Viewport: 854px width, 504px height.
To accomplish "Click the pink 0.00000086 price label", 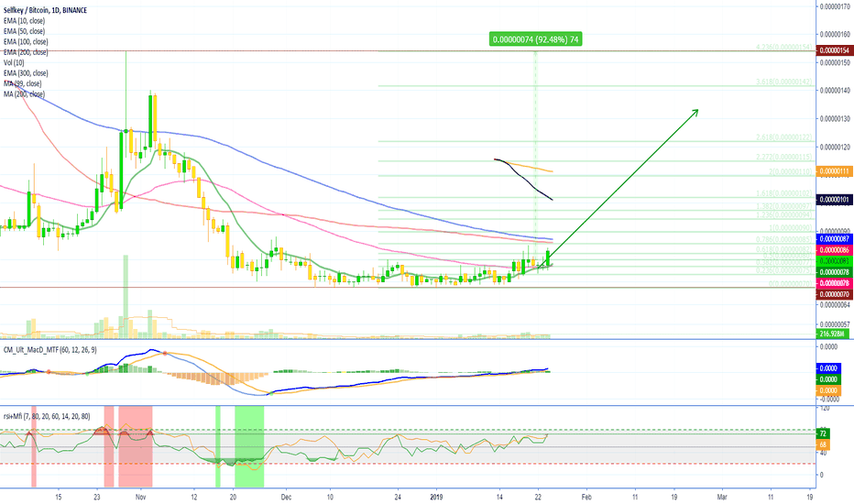I will [x=835, y=250].
